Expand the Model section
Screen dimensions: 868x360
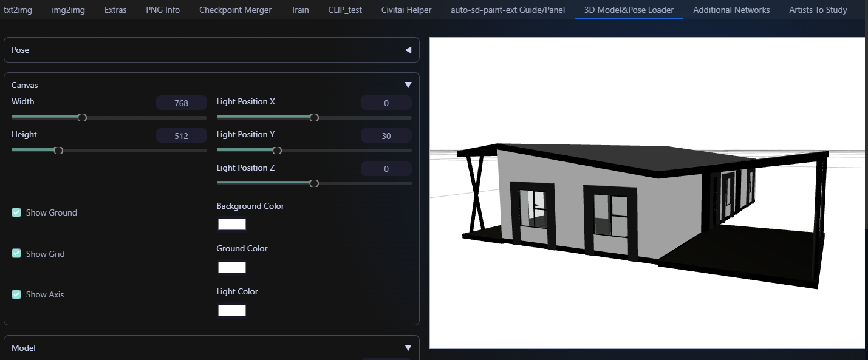408,347
